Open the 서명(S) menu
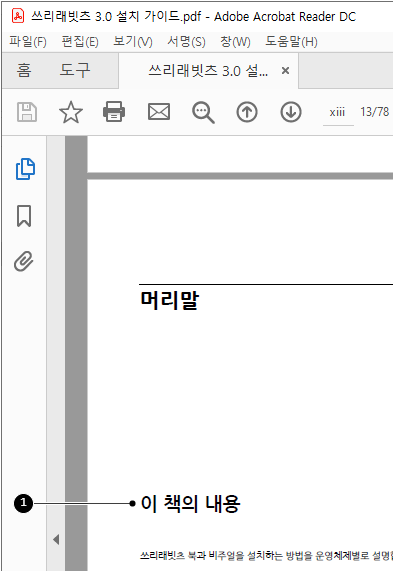Viewport: 394px width, 572px height. [186, 42]
